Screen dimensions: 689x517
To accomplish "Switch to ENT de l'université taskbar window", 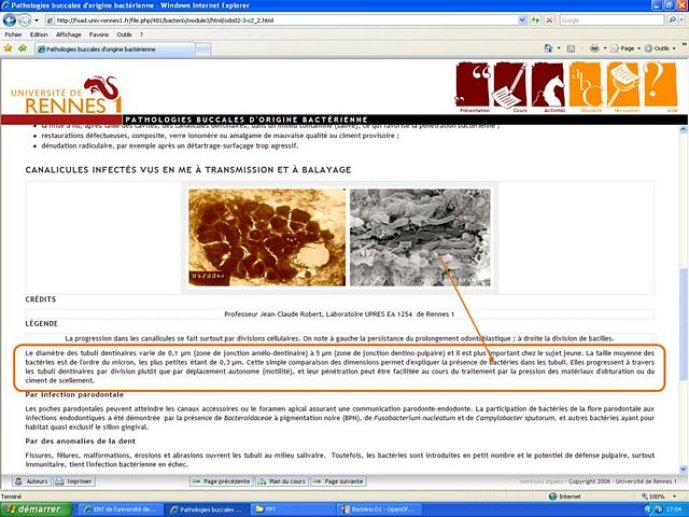I will pyautogui.click(x=120, y=510).
